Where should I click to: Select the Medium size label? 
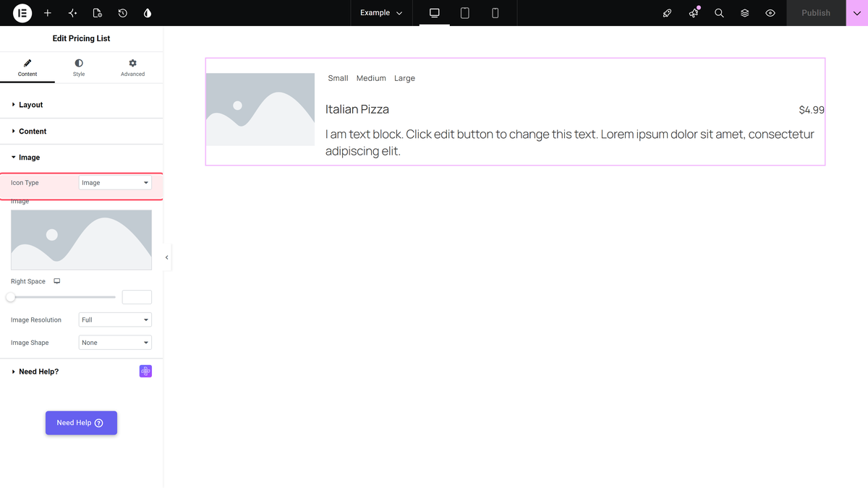[371, 78]
